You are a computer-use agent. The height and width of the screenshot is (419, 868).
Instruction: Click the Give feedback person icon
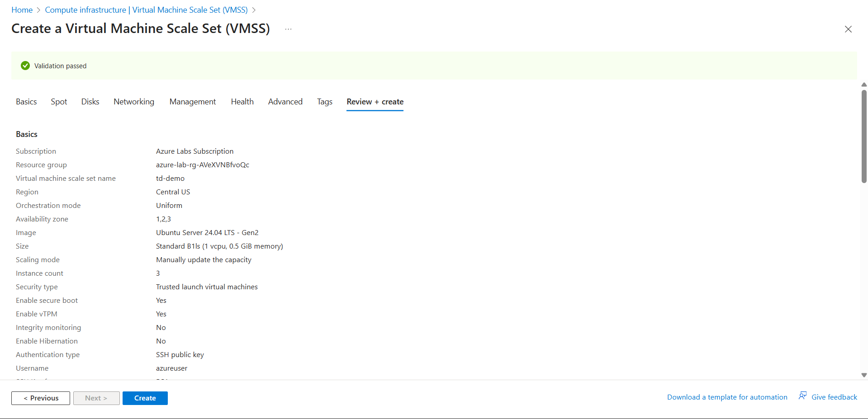pyautogui.click(x=802, y=396)
